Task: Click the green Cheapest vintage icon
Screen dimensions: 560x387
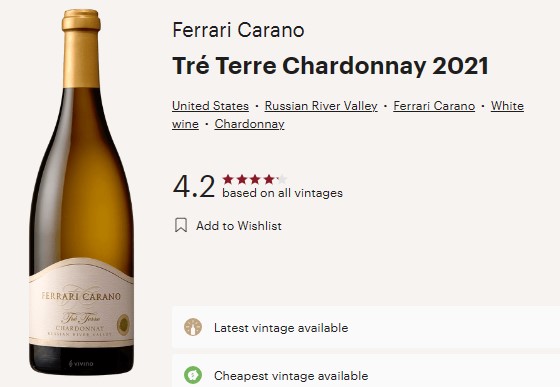Action: [193, 375]
